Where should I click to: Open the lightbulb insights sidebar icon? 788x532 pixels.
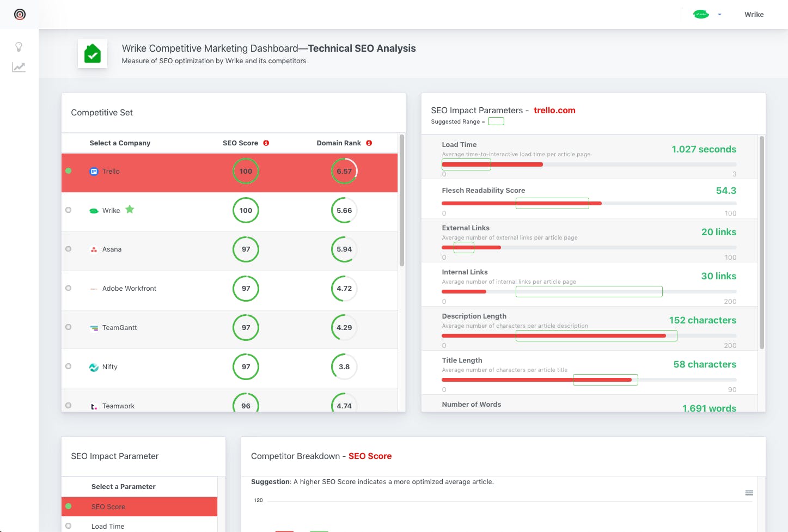pyautogui.click(x=19, y=47)
